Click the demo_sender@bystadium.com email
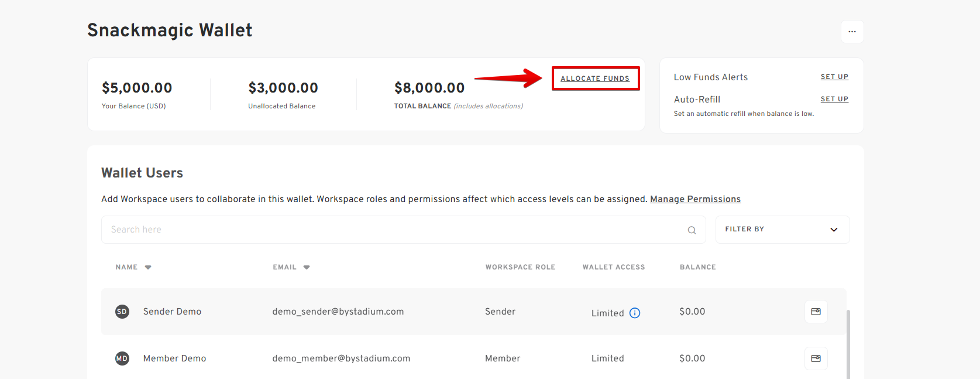 (338, 312)
